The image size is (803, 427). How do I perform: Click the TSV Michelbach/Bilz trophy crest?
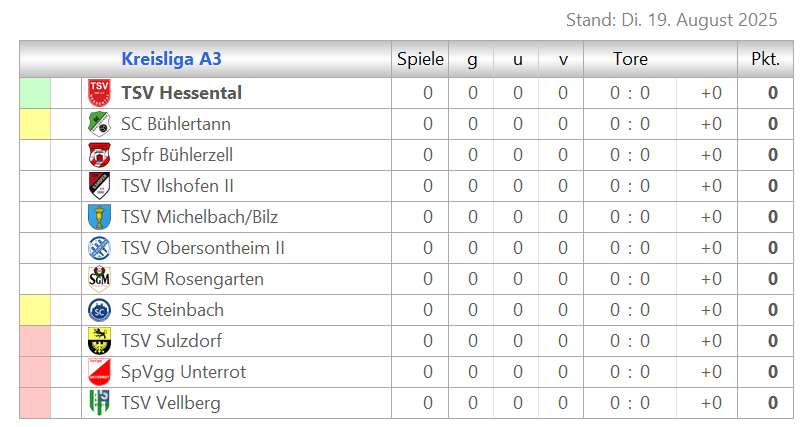point(99,217)
